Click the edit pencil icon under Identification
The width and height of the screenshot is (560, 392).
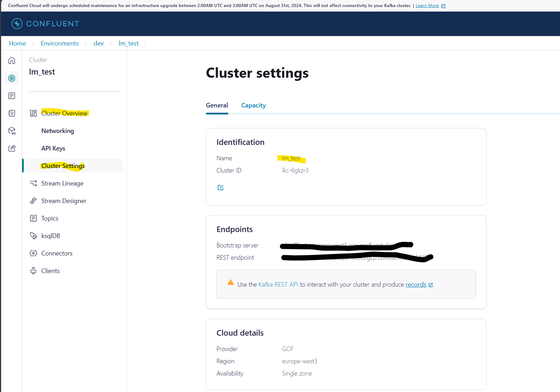(x=220, y=188)
